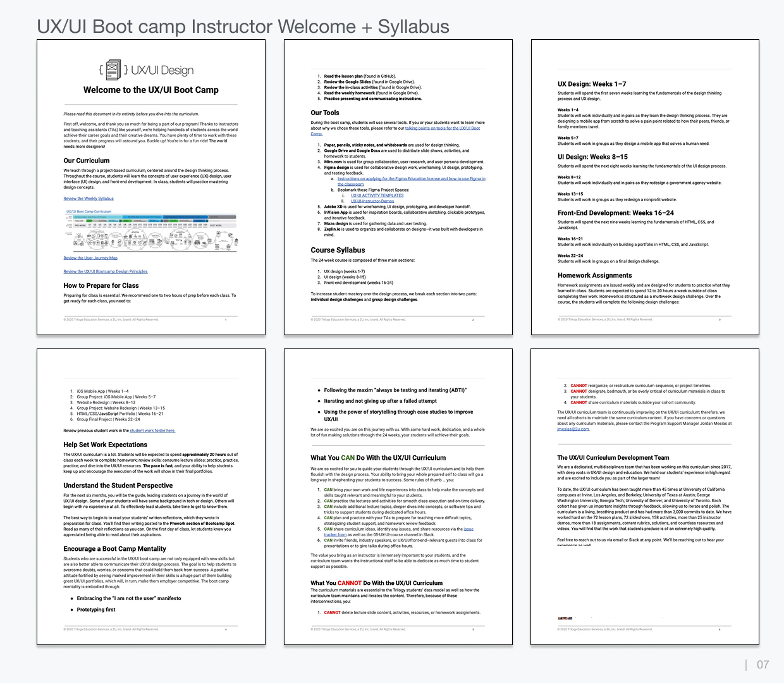Click the Our Tools heading
Viewport: 784px width, 683px height.
point(325,113)
